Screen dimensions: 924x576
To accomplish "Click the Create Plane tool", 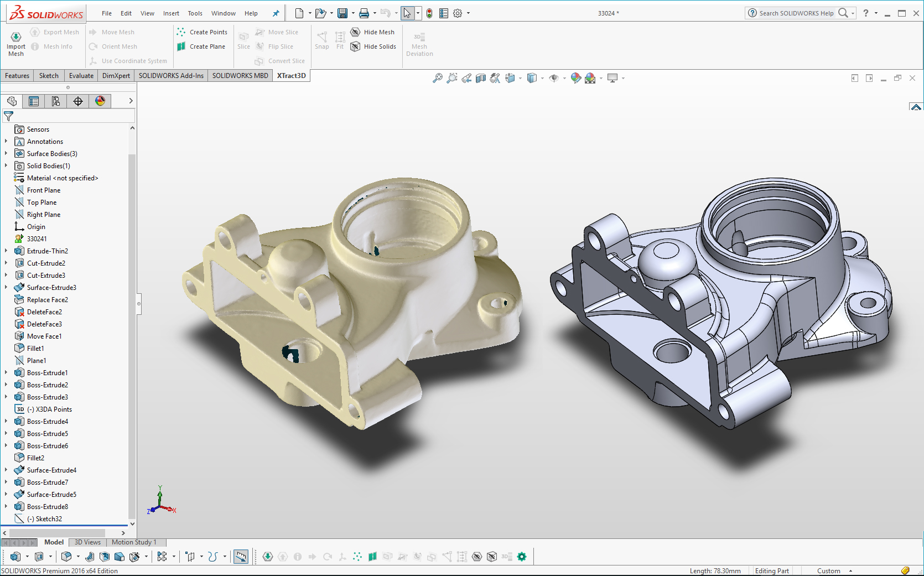I will 201,46.
